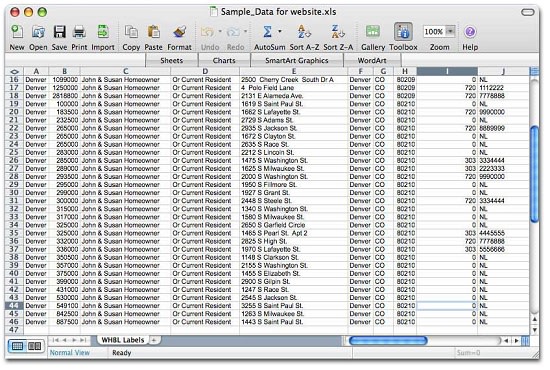Click the toolbar toggle pill in title bar

coord(528,12)
